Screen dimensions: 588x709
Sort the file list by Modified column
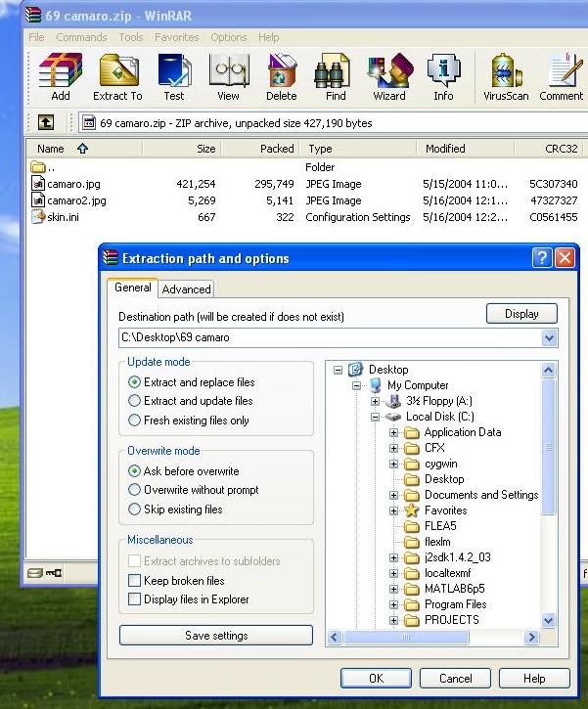(x=465, y=149)
